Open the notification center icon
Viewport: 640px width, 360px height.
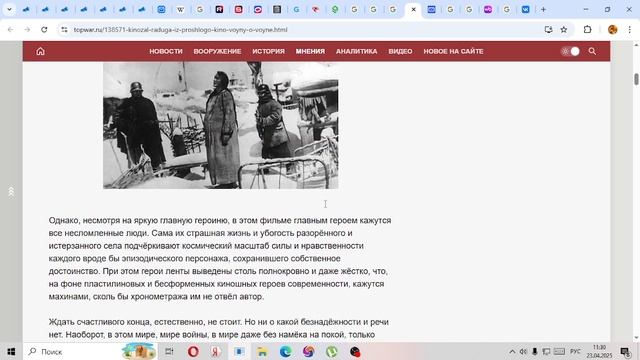point(625,351)
